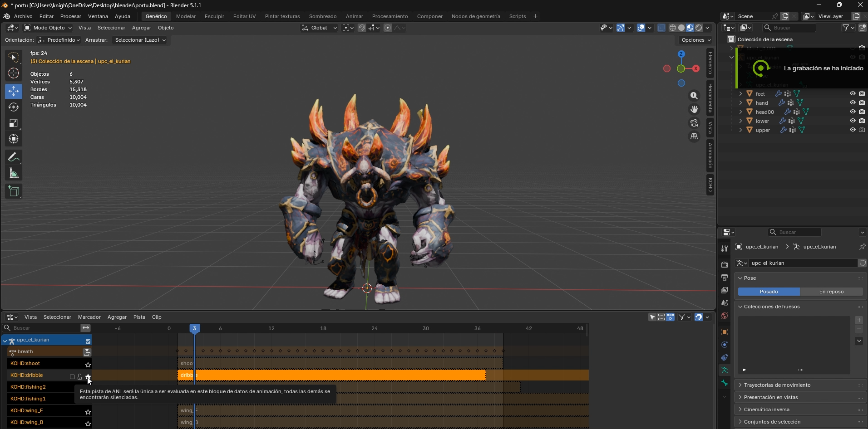
Task: Switch to the Sombreado workspace tab
Action: point(323,16)
